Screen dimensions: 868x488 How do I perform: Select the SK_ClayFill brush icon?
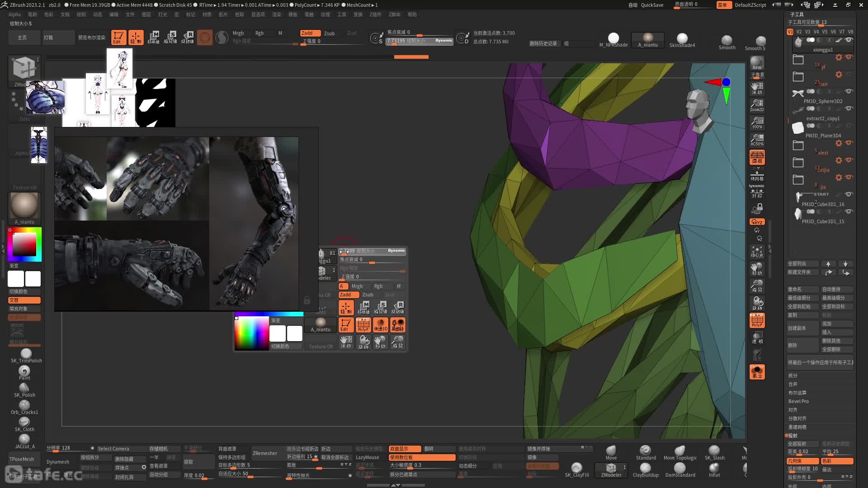577,470
